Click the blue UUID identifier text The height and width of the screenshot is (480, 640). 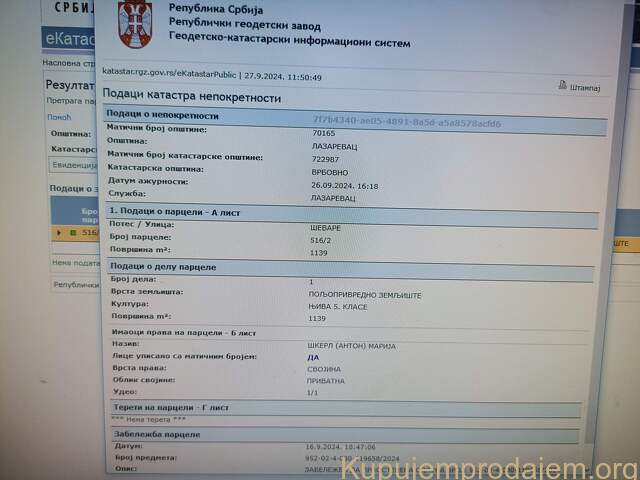point(406,123)
